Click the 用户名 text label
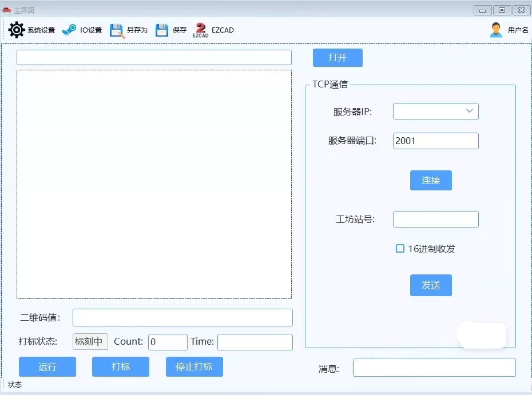 (518, 30)
